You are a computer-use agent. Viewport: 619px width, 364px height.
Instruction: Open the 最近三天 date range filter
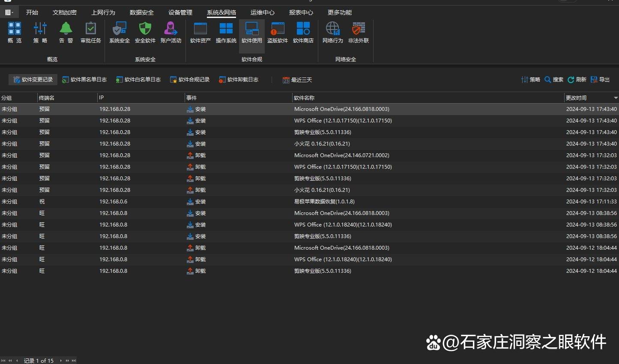coord(297,80)
